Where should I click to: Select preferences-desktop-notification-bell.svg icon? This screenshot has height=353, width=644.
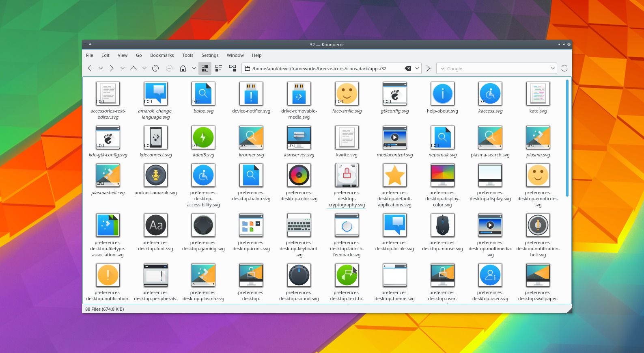click(538, 225)
